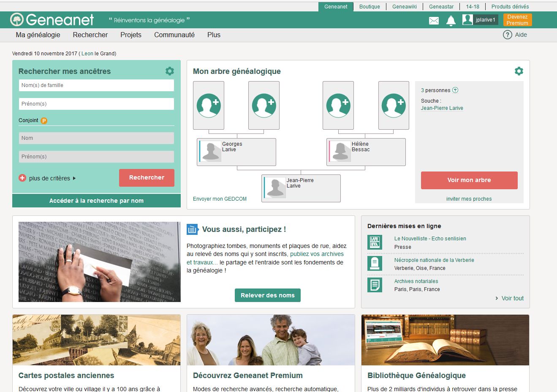Click the orange Premium P badge next to Conjoint

tap(44, 120)
